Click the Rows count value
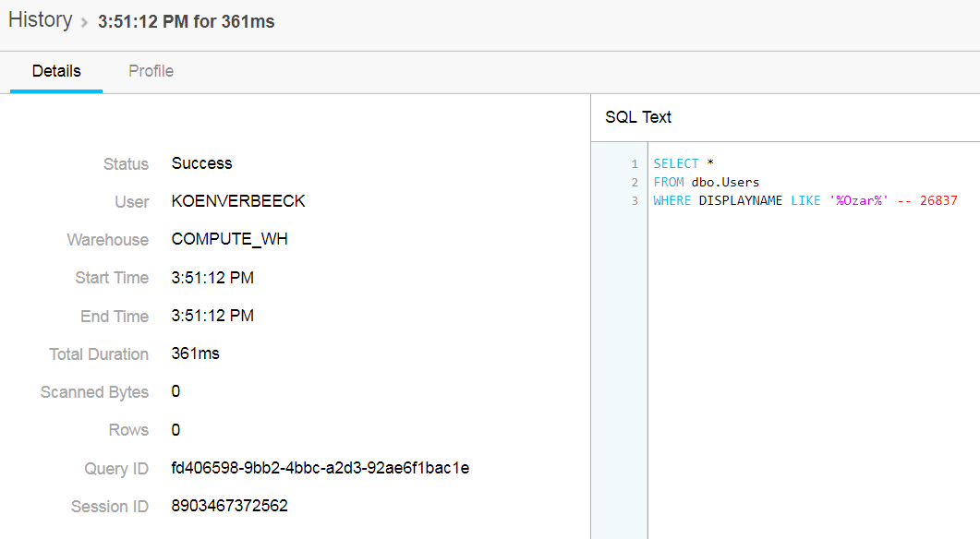Image resolution: width=980 pixels, height=539 pixels. 175,429
